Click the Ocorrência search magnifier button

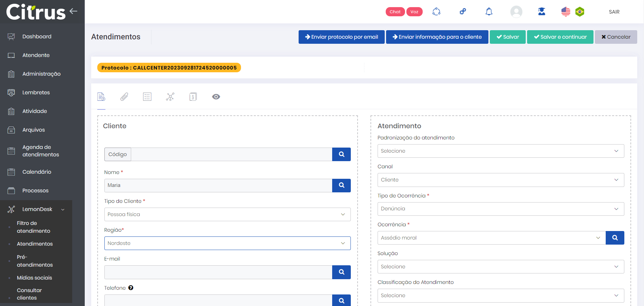click(x=615, y=238)
